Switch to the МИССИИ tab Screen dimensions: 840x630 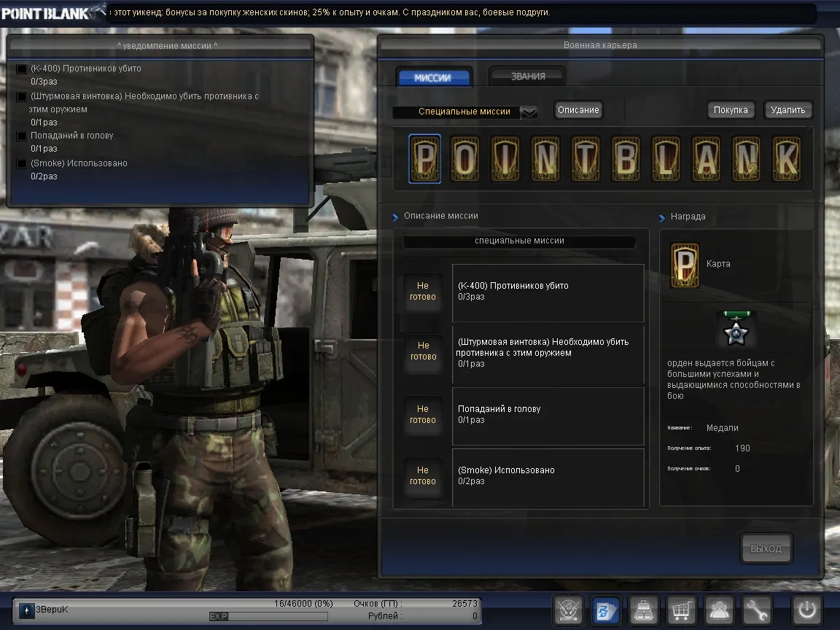[433, 77]
